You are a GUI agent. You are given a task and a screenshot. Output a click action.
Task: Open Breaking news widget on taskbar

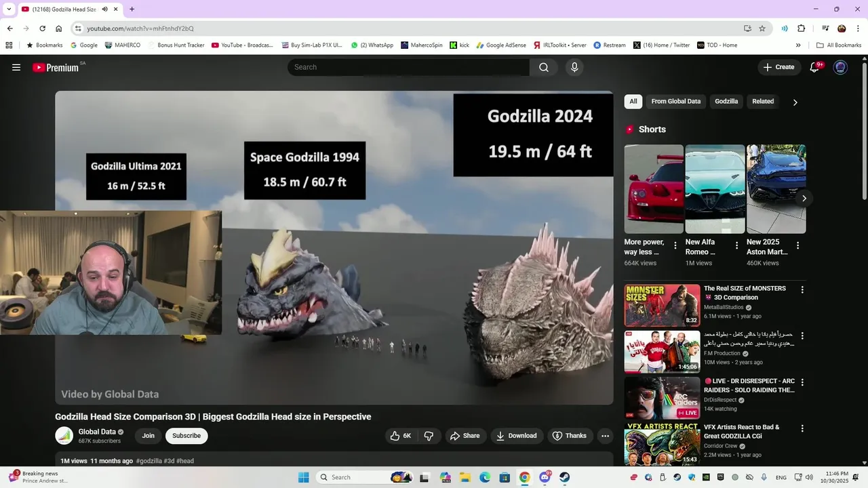(39, 477)
